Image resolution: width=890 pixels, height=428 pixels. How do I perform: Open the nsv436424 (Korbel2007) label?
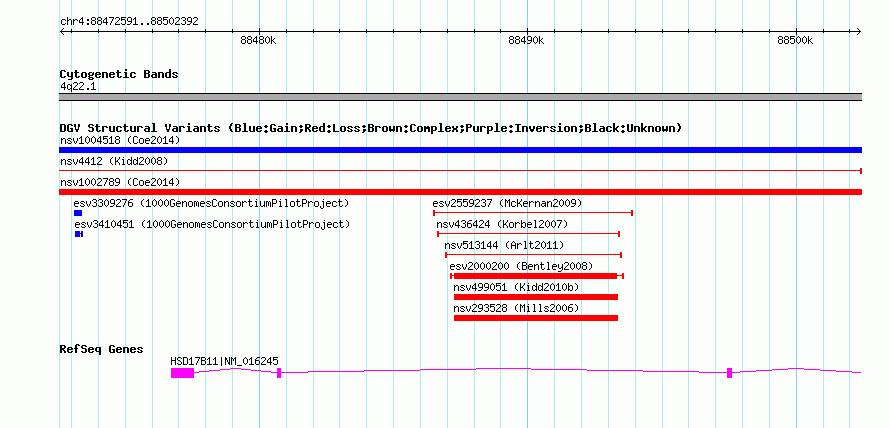pos(502,224)
